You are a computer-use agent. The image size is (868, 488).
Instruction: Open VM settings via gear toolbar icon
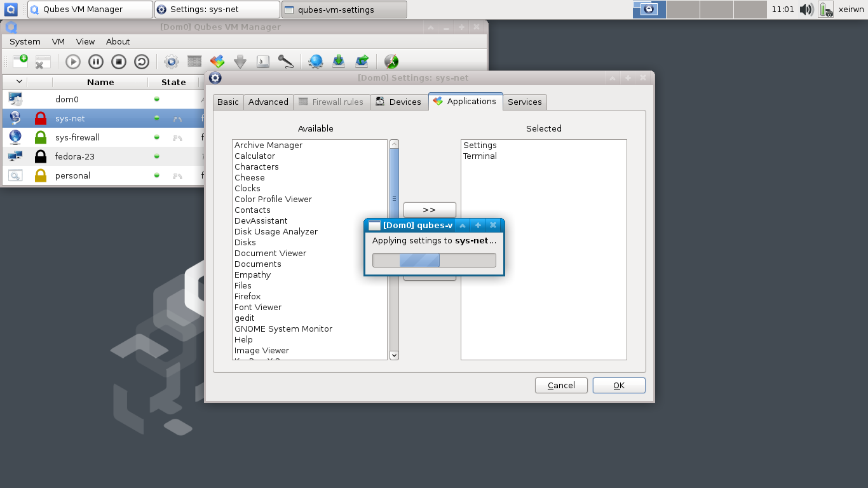pos(171,62)
